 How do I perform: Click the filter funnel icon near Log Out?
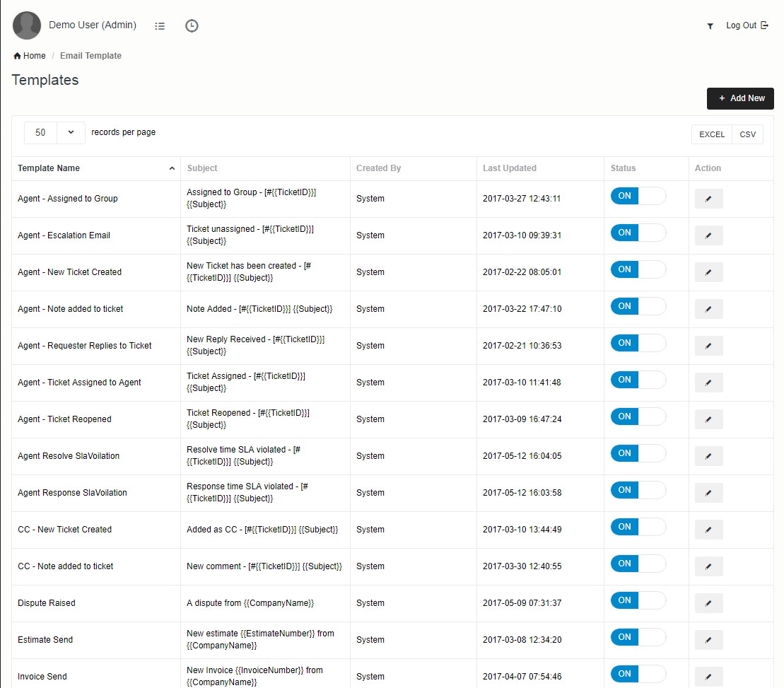(710, 26)
